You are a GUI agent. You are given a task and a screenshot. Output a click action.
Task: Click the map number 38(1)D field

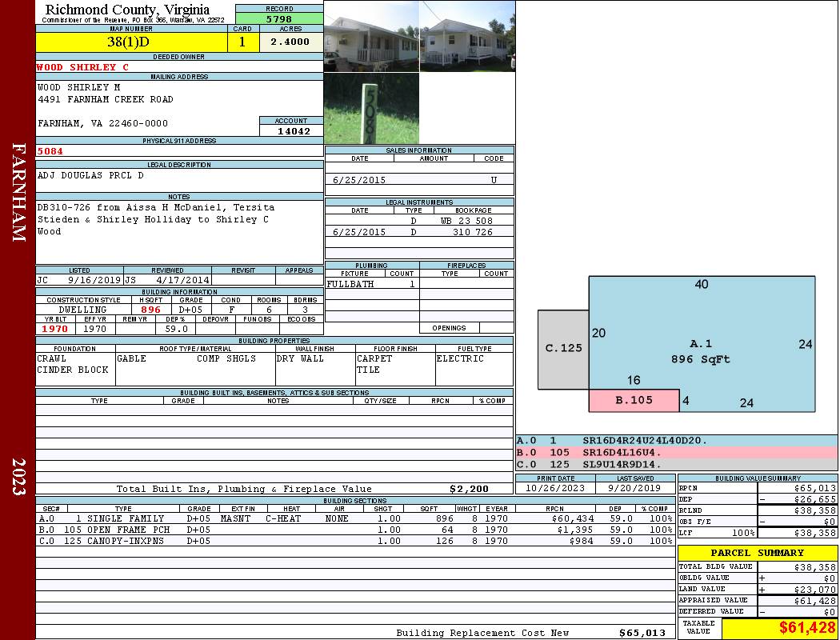pos(131,42)
